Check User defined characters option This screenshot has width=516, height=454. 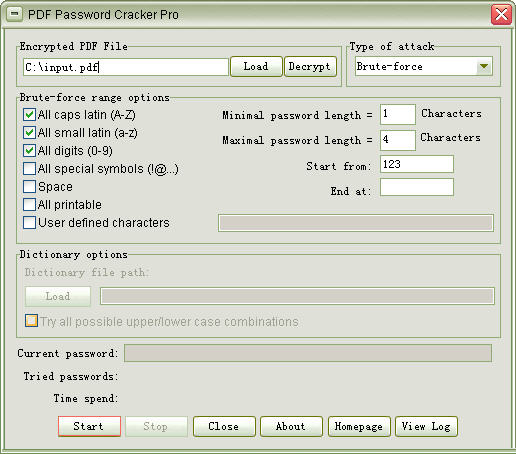[x=29, y=223]
